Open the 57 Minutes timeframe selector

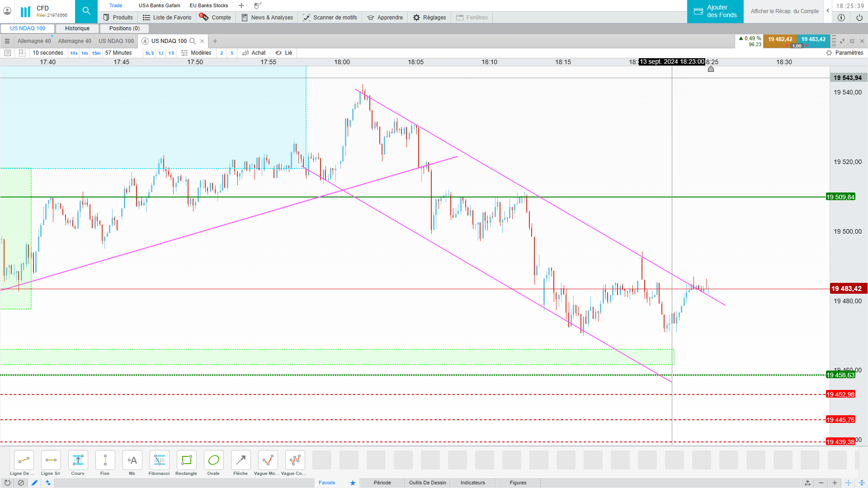point(118,53)
